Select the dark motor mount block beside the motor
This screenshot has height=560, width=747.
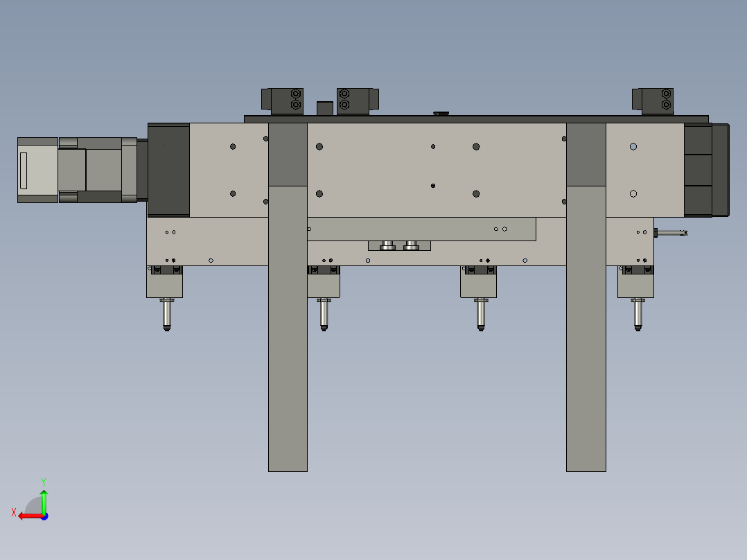pyautogui.click(x=168, y=170)
